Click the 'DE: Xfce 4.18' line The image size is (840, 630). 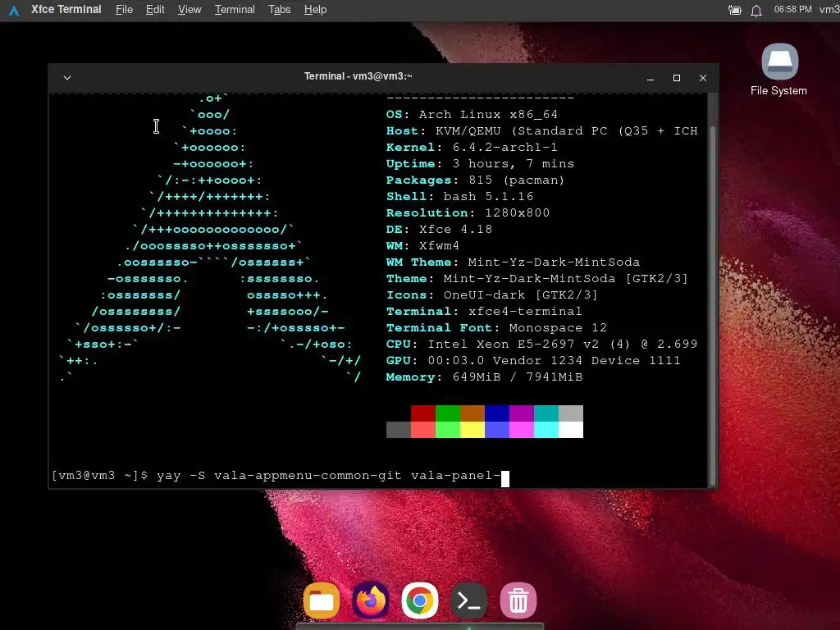click(x=440, y=230)
